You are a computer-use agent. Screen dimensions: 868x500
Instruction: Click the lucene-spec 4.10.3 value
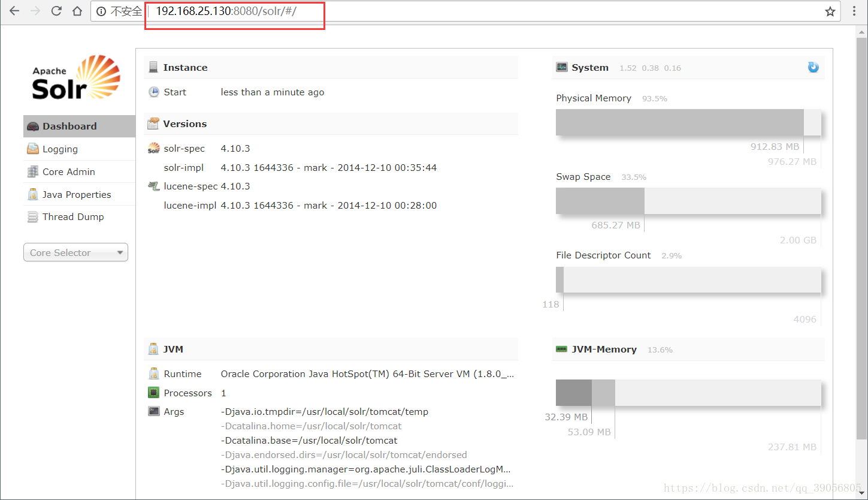pyautogui.click(x=235, y=186)
